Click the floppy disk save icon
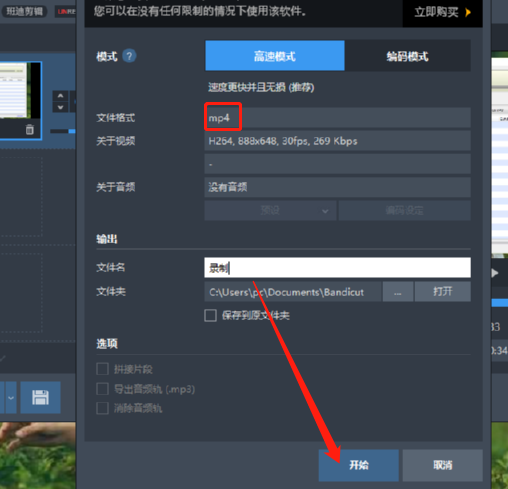This screenshot has width=508, height=489. pos(40,397)
